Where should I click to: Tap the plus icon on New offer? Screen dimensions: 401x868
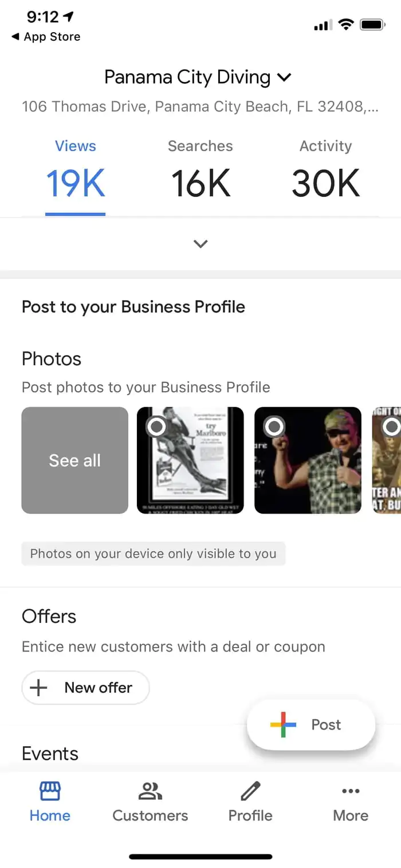(38, 688)
